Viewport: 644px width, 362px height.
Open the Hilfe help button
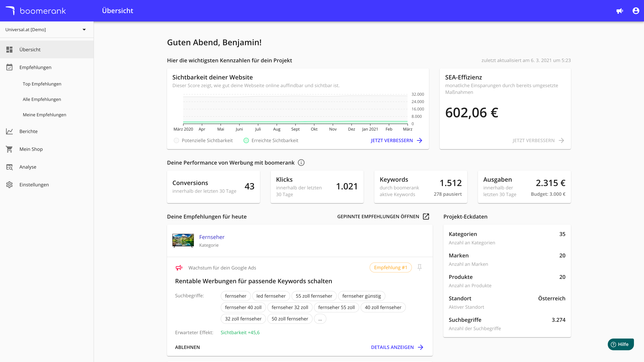(621, 344)
